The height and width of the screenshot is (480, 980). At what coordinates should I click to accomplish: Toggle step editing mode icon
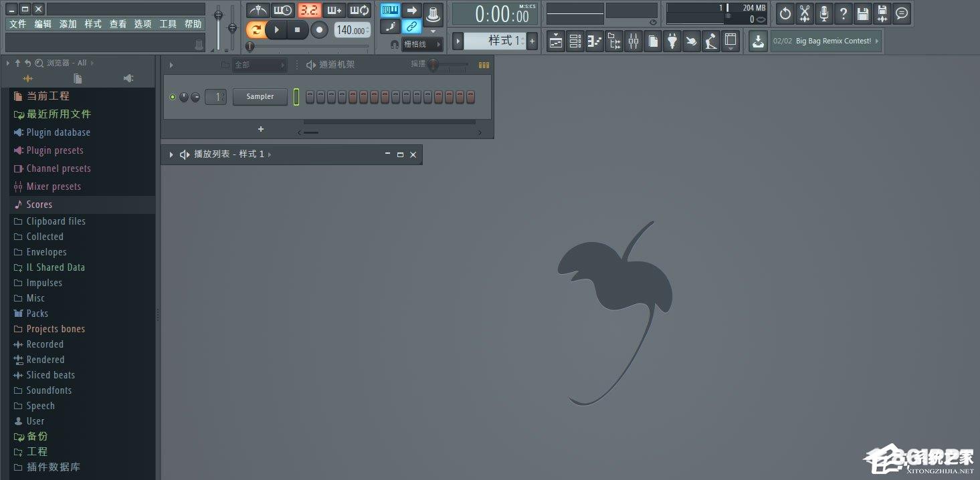[391, 27]
